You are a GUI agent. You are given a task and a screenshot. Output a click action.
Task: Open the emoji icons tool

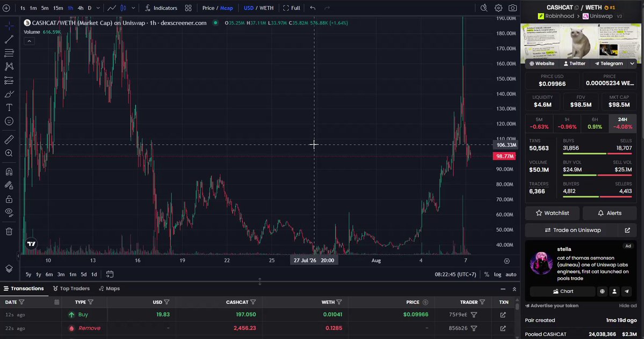[9, 121]
